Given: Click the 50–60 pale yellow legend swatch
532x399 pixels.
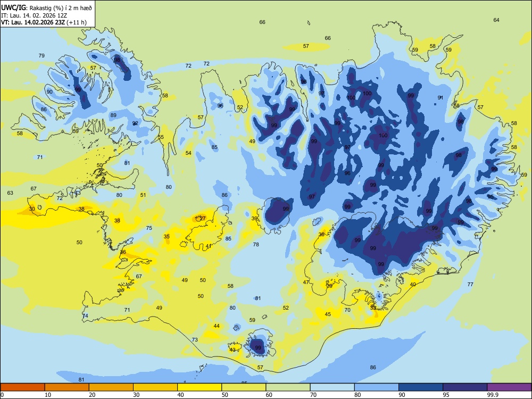Looking at the screenshot, I should click(244, 387).
